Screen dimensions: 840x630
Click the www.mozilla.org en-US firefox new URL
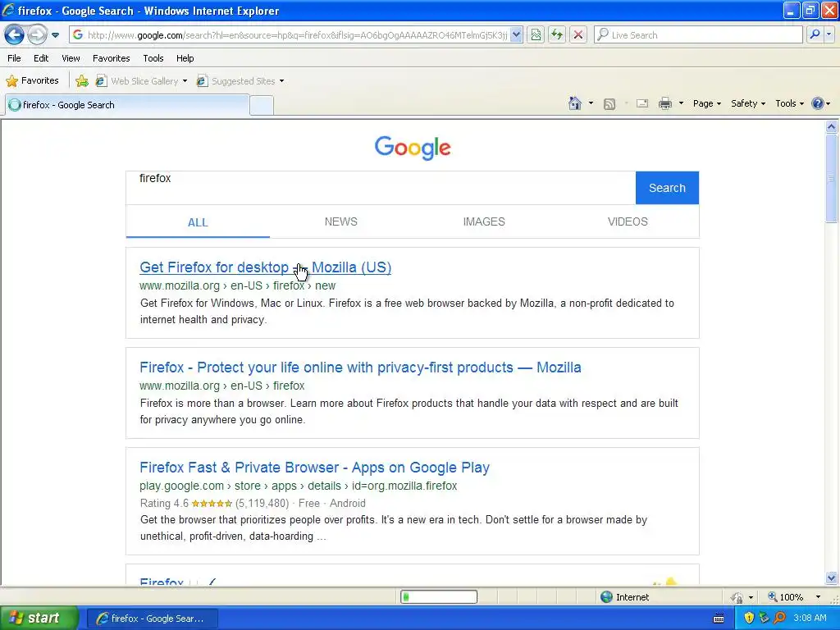237,285
